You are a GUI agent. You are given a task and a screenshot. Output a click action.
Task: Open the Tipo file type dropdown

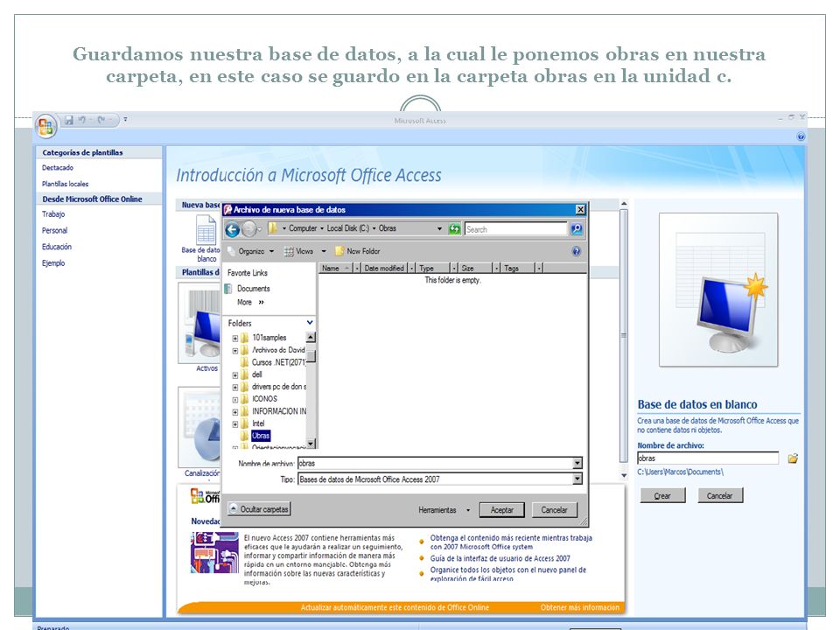[577, 479]
